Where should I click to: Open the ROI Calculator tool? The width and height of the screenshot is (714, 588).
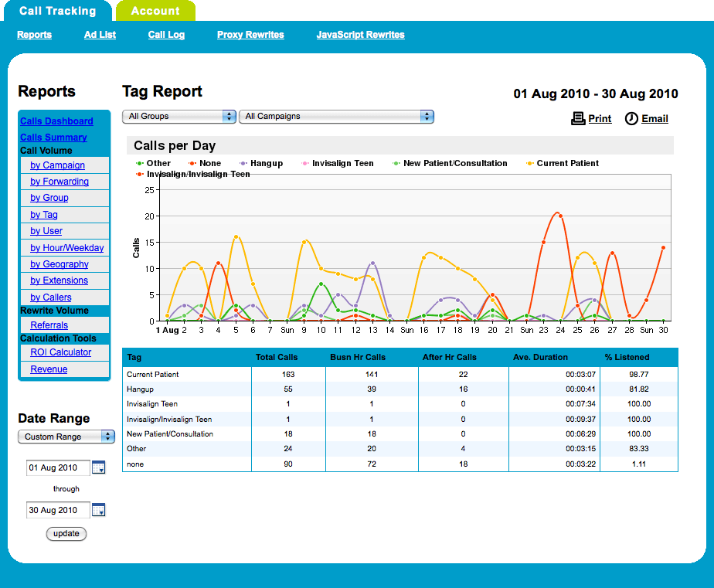pyautogui.click(x=60, y=352)
